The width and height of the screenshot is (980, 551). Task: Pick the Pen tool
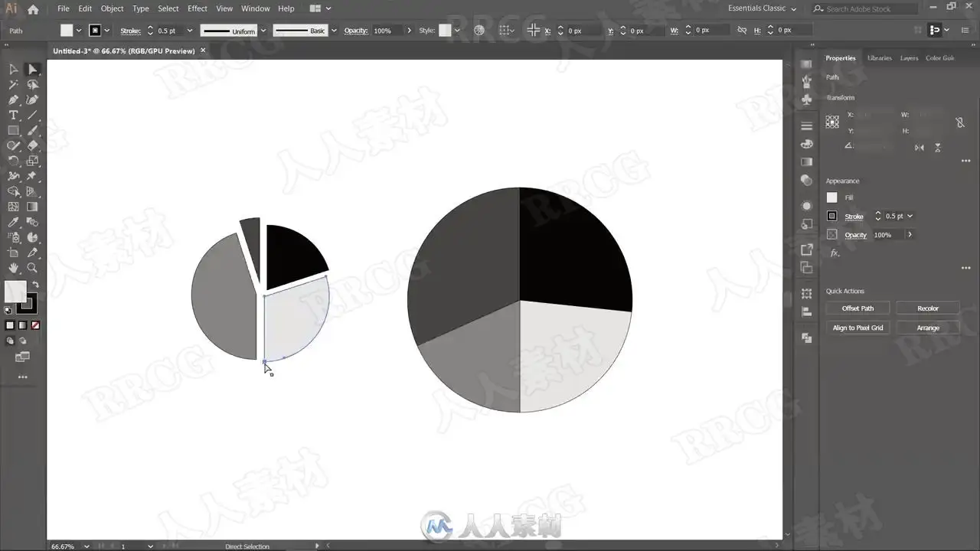tap(13, 100)
